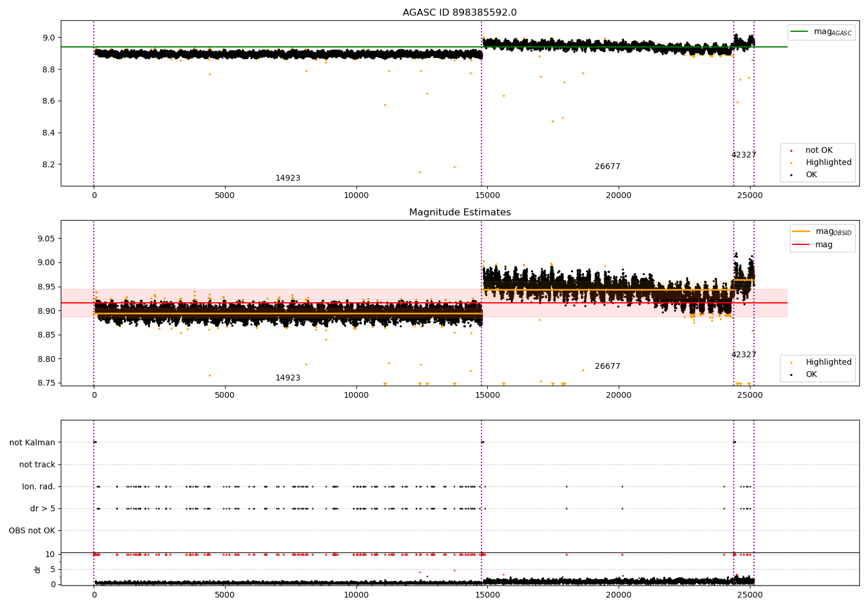This screenshot has width=868, height=608.
Task: Click the 8.95 y-tick in Magnitude Estimates
Action: pos(46,287)
